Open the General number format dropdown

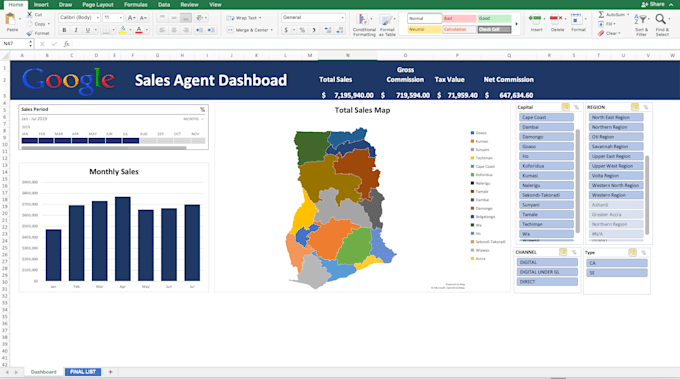[313, 18]
